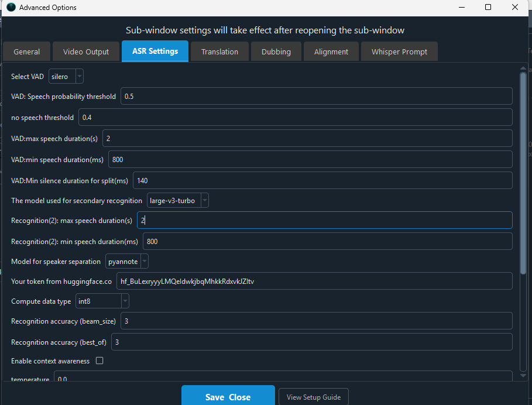This screenshot has height=405, width=532.
Task: Edit the beam_size accuracy field
Action: click(x=317, y=321)
